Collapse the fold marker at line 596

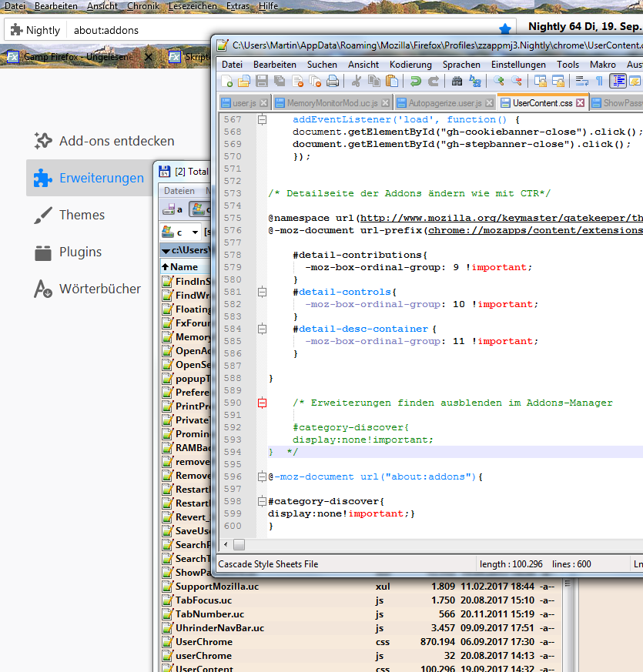[262, 476]
